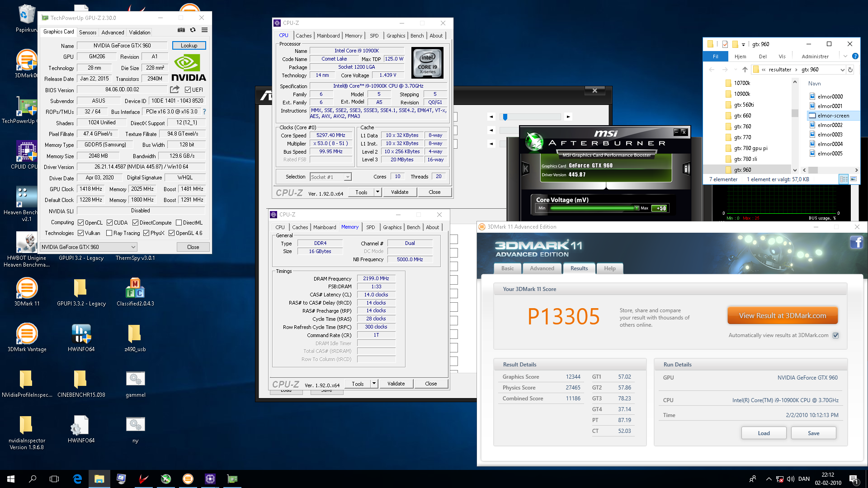The width and height of the screenshot is (868, 488).
Task: Open Classified2.0.4.3 desktop icon
Action: pyautogui.click(x=135, y=292)
